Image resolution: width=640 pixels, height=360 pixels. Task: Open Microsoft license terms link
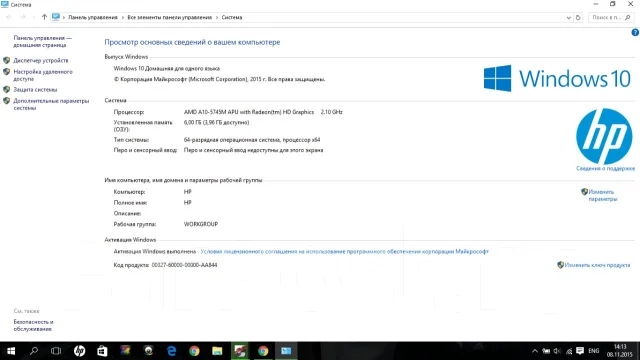point(344,251)
